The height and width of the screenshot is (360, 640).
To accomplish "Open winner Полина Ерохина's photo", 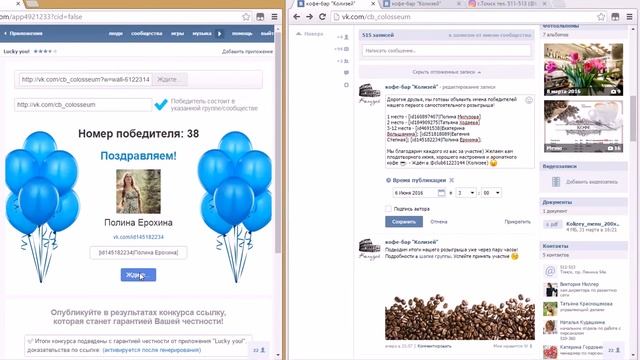I will 138,191.
